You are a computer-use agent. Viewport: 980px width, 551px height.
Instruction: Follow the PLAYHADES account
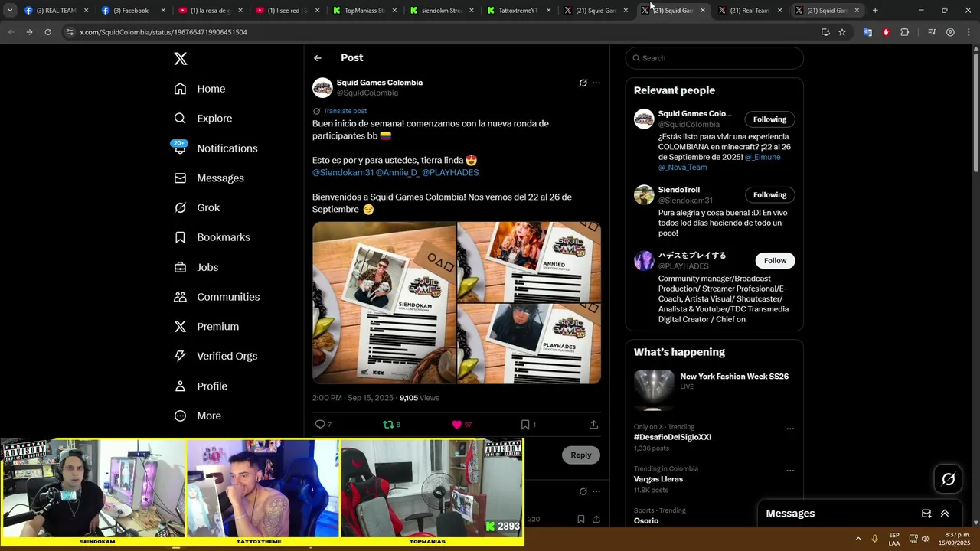(x=775, y=261)
